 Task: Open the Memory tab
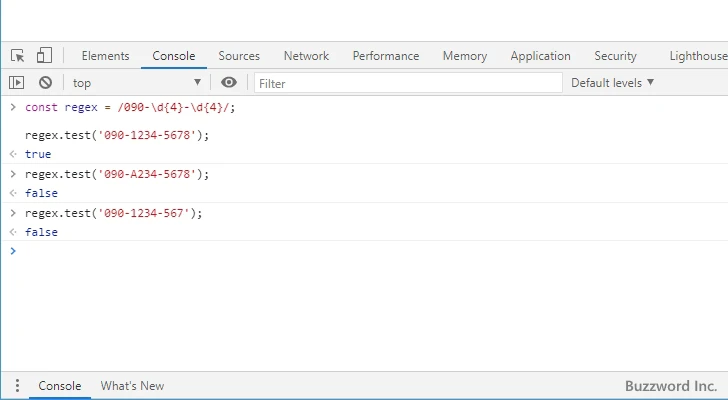click(464, 56)
